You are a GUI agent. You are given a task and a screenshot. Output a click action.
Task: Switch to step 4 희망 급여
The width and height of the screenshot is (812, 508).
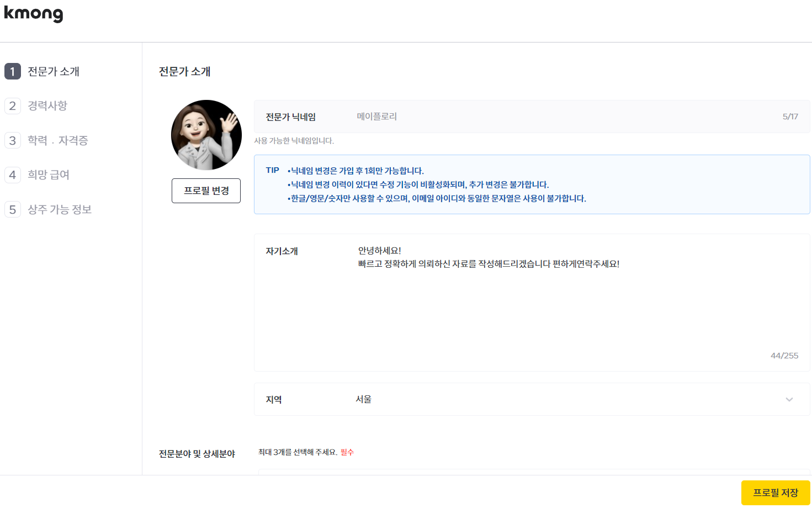(38, 174)
